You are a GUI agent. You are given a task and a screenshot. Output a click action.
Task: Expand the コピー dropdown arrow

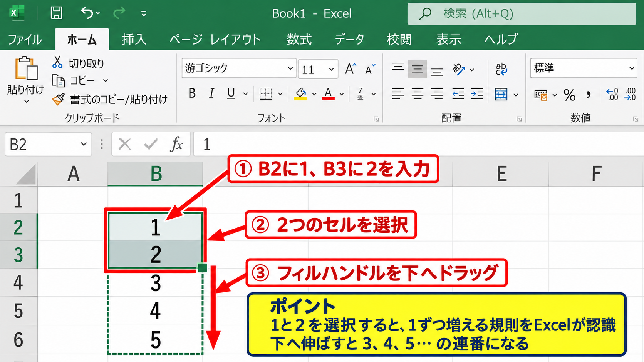coord(106,81)
